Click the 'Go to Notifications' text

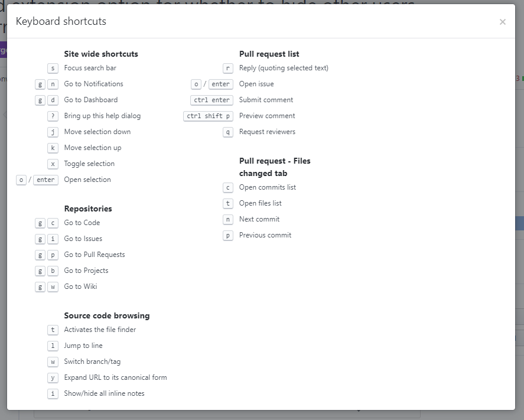[93, 84]
